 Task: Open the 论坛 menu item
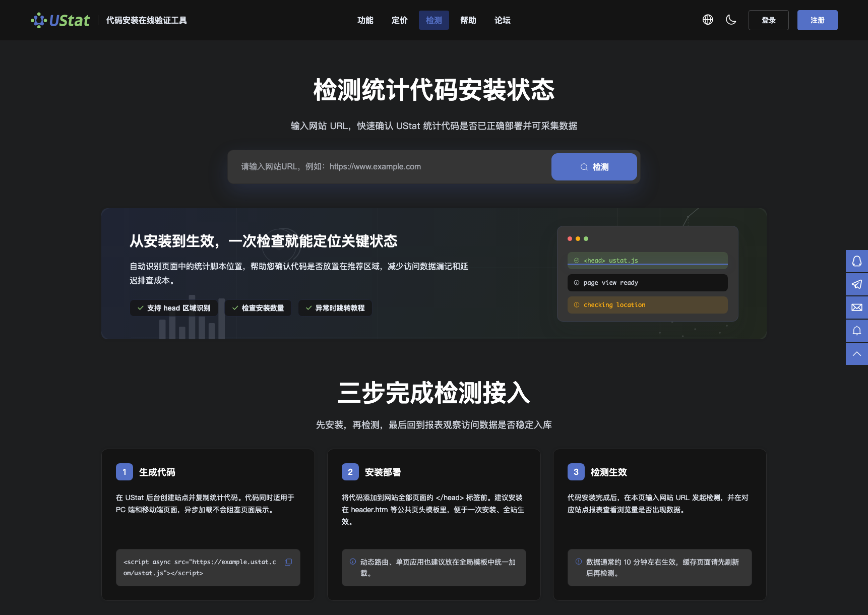(x=502, y=20)
